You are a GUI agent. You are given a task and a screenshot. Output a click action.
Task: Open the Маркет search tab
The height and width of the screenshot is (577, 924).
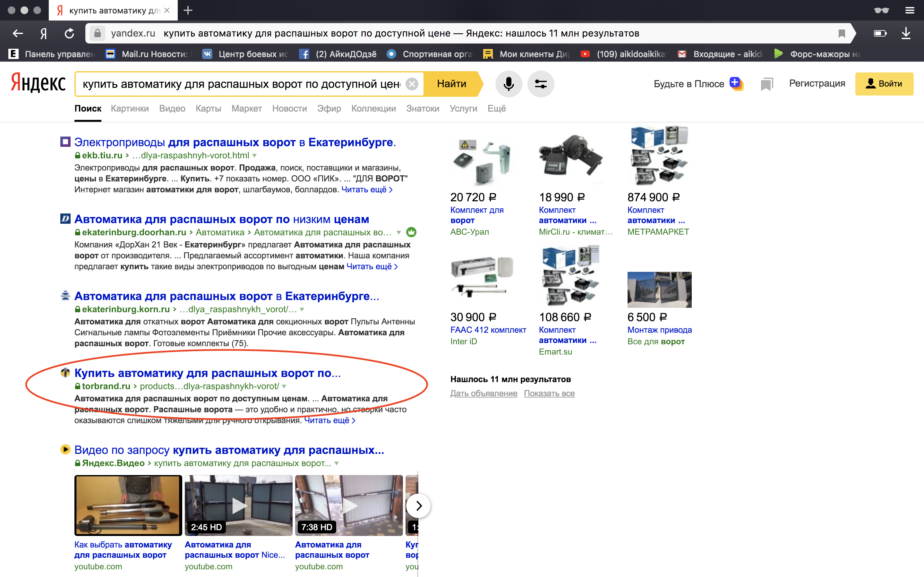246,109
